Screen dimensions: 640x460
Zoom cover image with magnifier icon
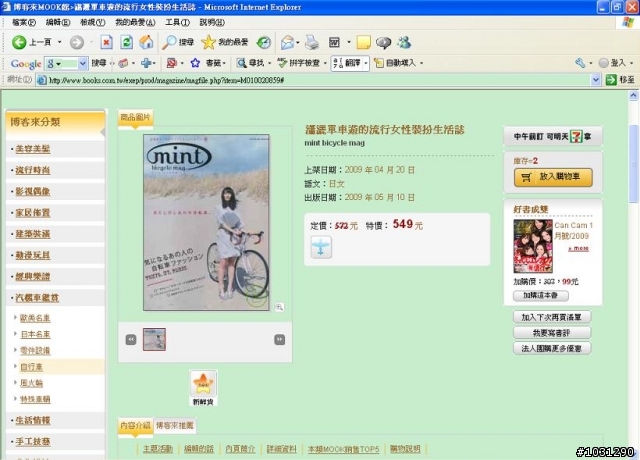click(279, 307)
